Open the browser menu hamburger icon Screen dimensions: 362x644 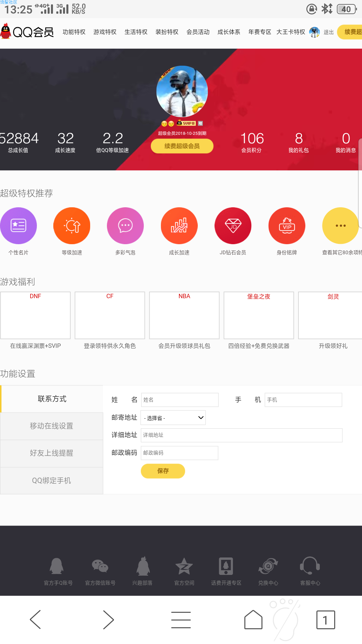click(x=181, y=620)
